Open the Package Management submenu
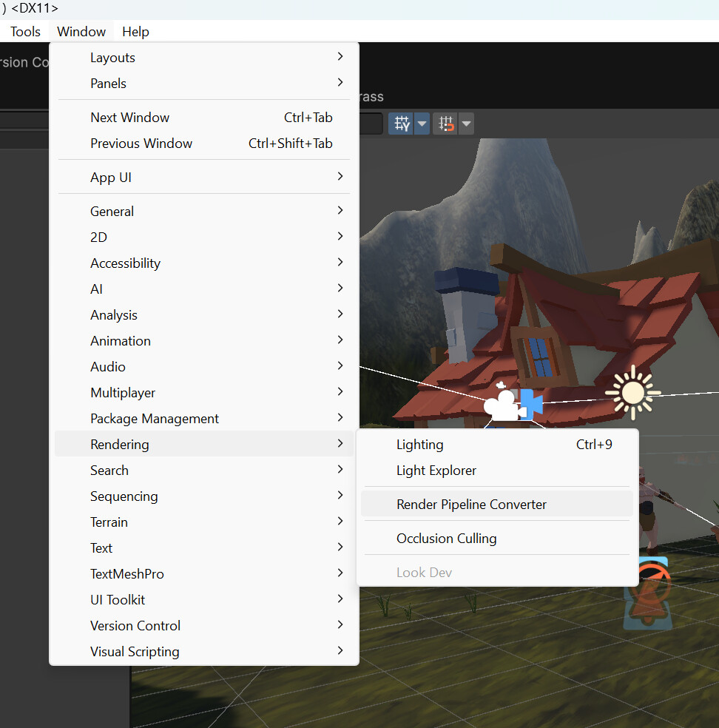This screenshot has height=728, width=719. tap(204, 419)
